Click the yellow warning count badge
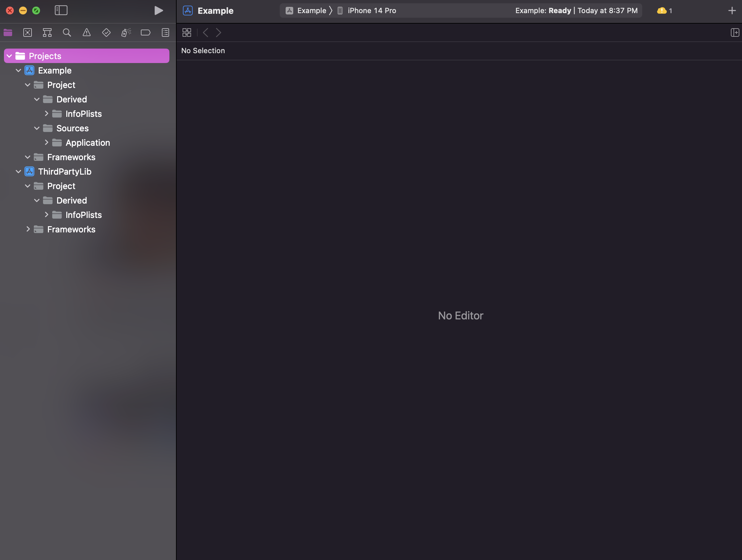Viewport: 742px width, 560px height. click(x=664, y=11)
